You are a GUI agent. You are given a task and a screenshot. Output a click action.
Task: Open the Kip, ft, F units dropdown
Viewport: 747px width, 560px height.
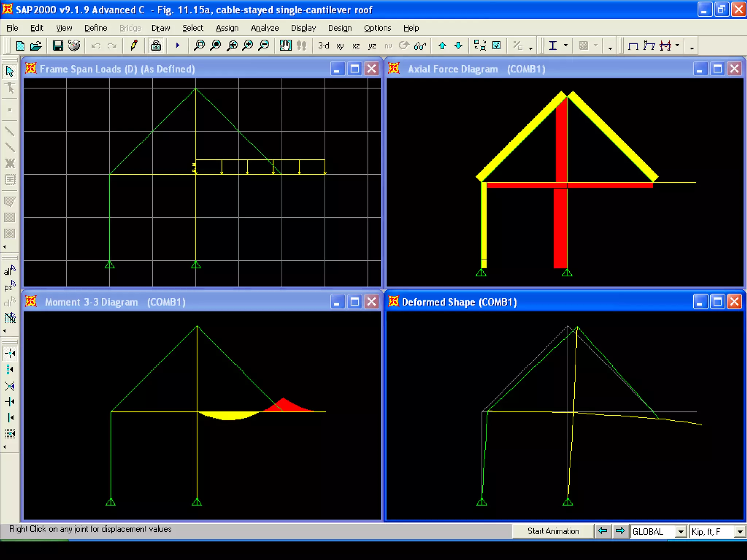740,532
